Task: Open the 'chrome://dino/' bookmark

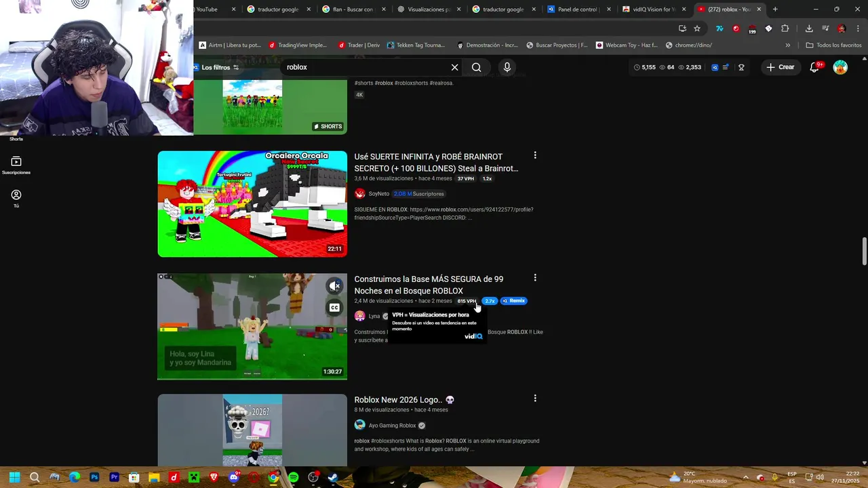Action: (x=689, y=45)
